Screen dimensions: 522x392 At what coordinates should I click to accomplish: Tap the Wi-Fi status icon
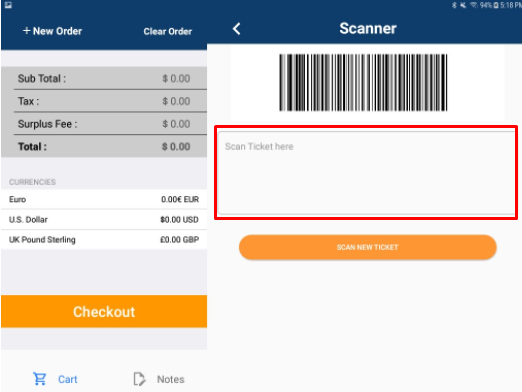(x=473, y=5)
